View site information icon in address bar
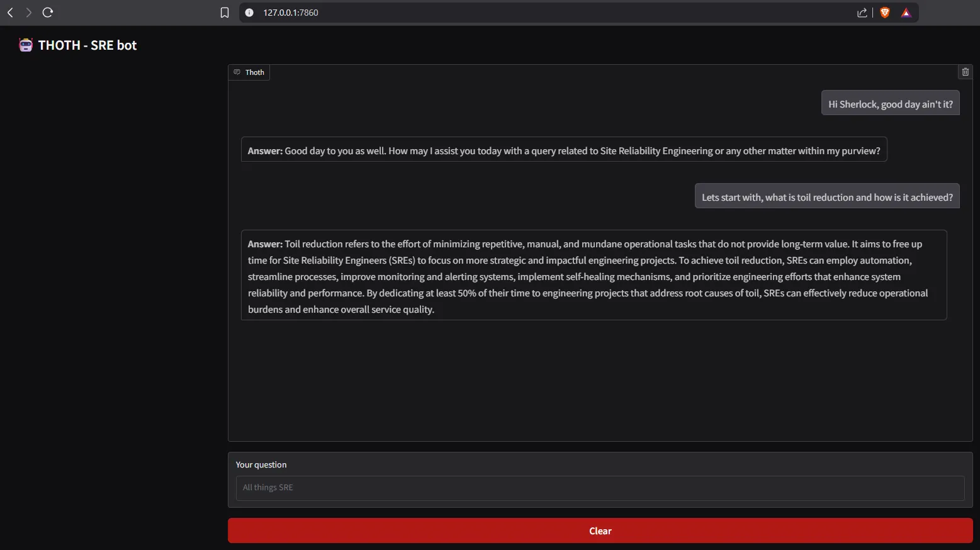This screenshot has width=980, height=550. (249, 13)
